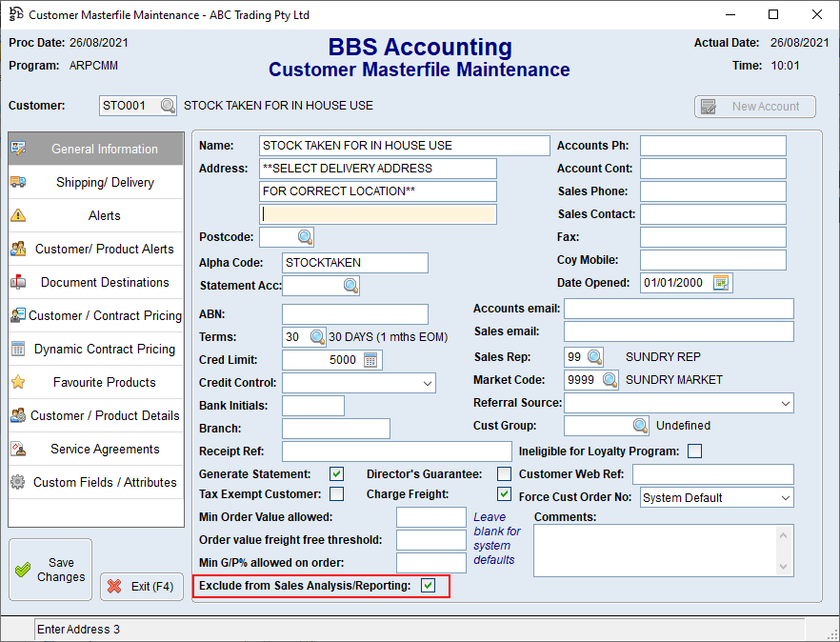This screenshot has height=642, width=840.
Task: Click the Save Changes button
Action: (x=51, y=571)
